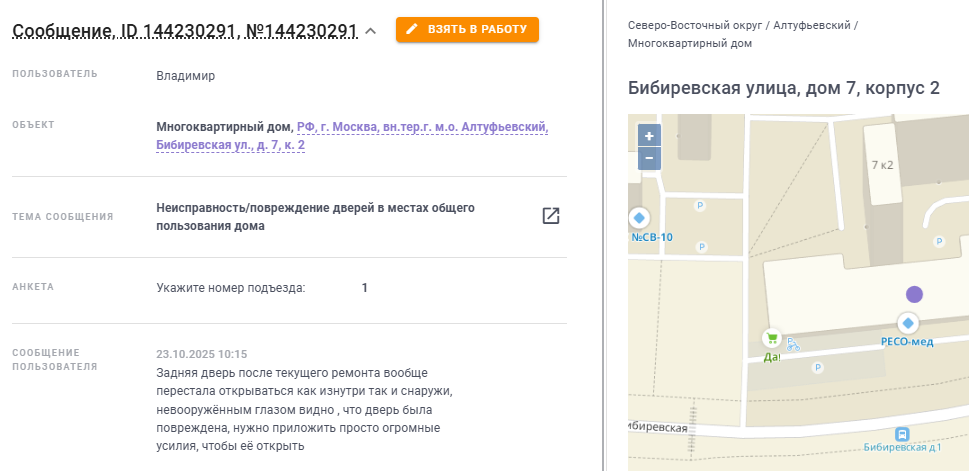
Task: Click the Бибиревская д.1 bus stop icon
Action: (x=902, y=434)
